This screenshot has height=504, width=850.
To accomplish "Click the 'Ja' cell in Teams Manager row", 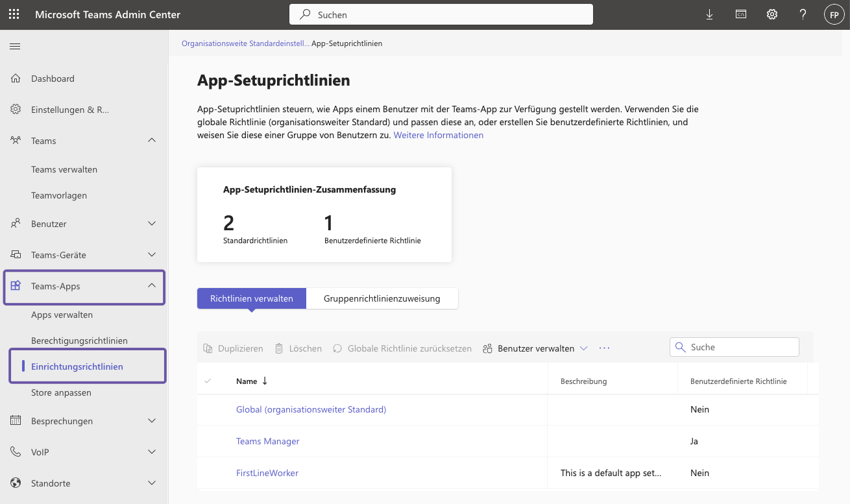I will 694,441.
